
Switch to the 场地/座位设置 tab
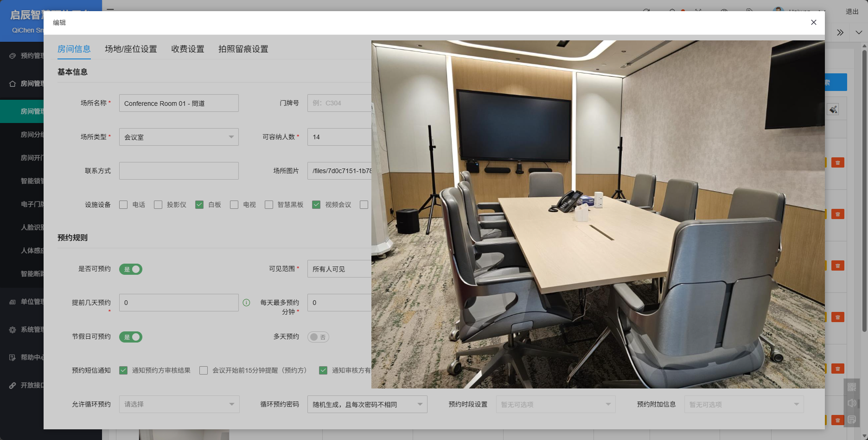tap(131, 49)
